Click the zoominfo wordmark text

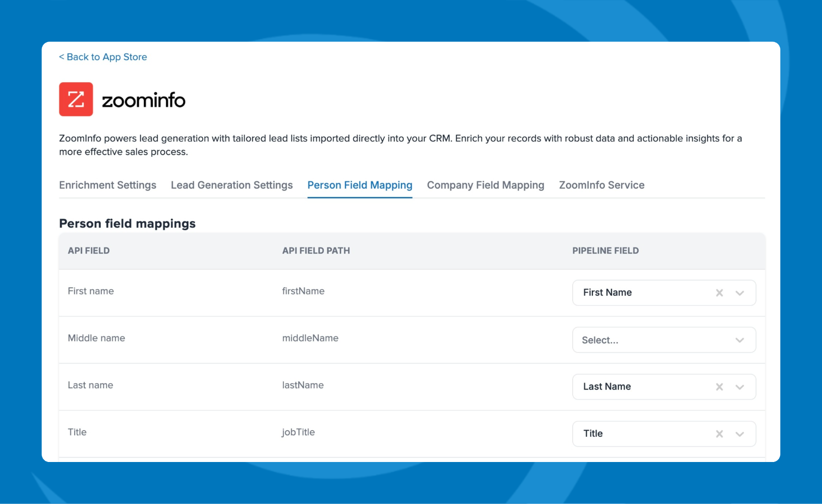143,100
